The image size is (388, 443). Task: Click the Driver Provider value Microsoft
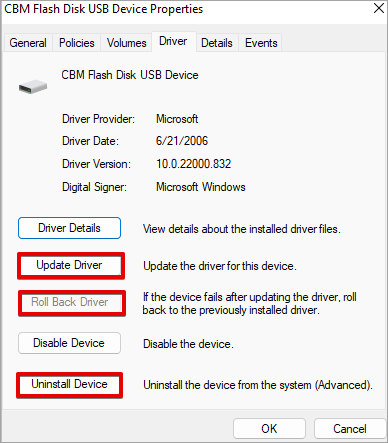click(177, 119)
